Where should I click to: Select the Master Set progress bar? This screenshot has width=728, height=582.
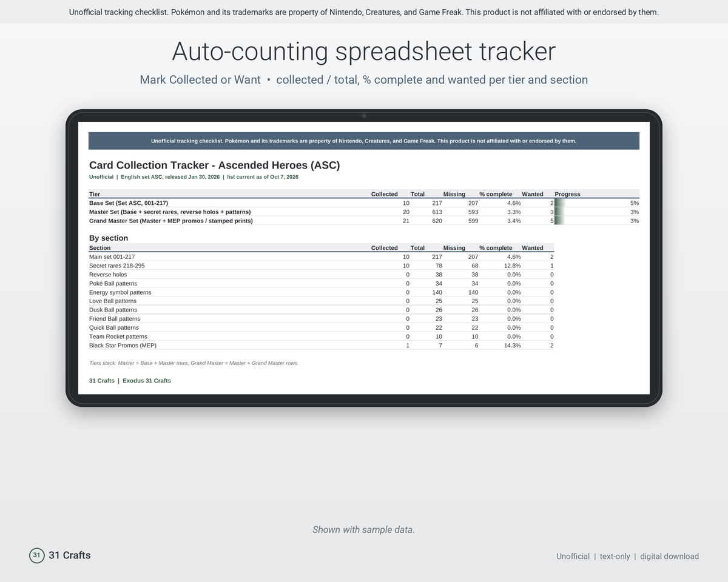click(x=560, y=212)
